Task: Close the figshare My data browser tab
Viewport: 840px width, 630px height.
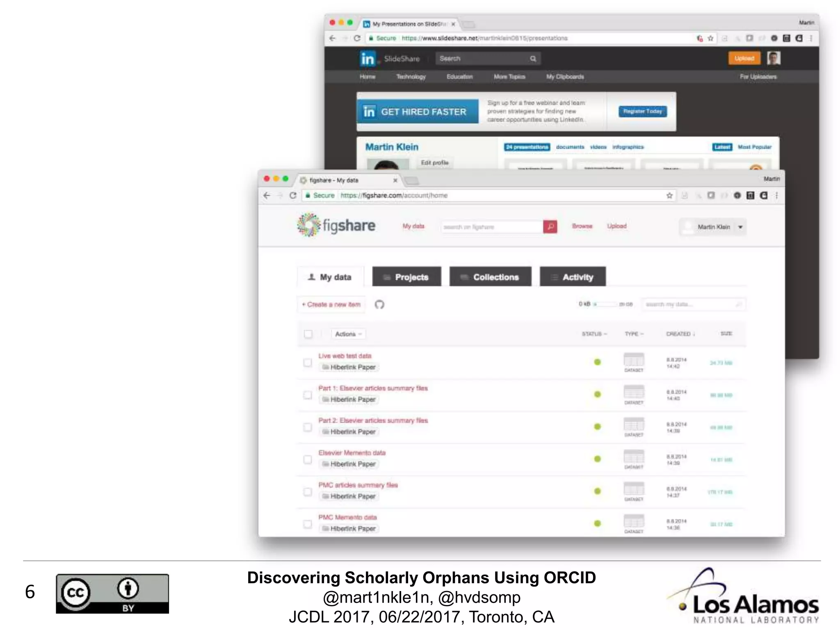Action: 395,180
